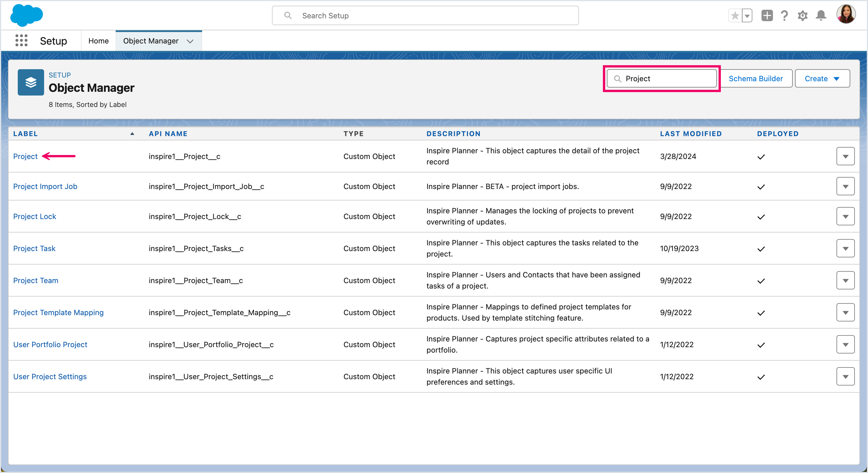Open the Project Task object link
The height and width of the screenshot is (473, 868).
(34, 249)
